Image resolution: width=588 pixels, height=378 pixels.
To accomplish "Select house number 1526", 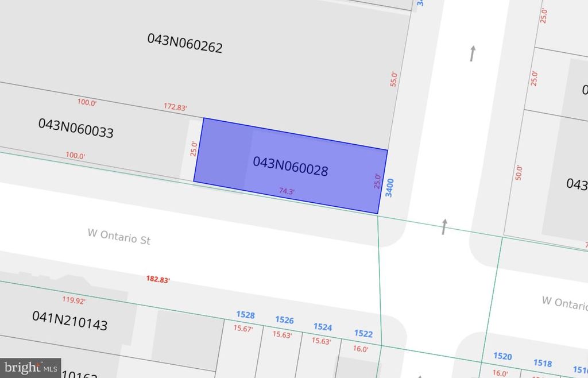I will [x=285, y=320].
